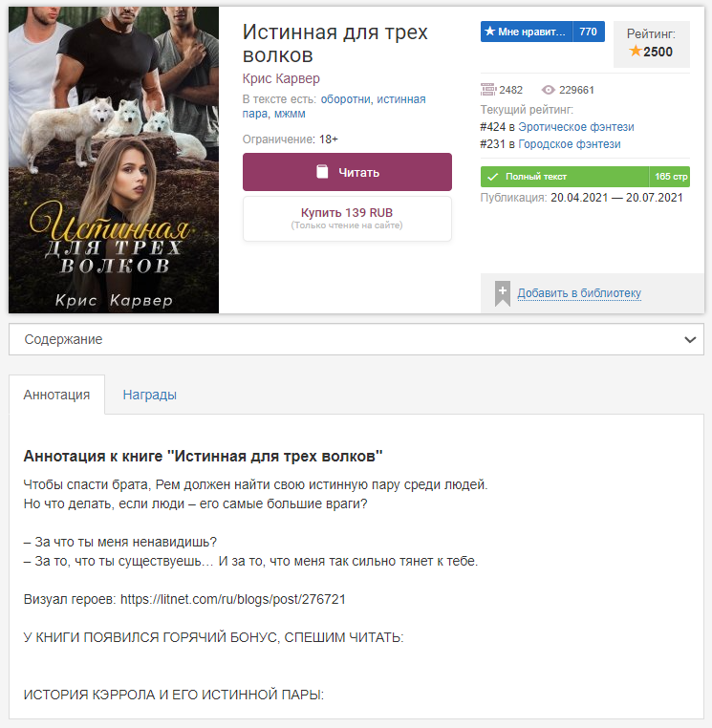Open the оборотни tag link

pos(346,99)
